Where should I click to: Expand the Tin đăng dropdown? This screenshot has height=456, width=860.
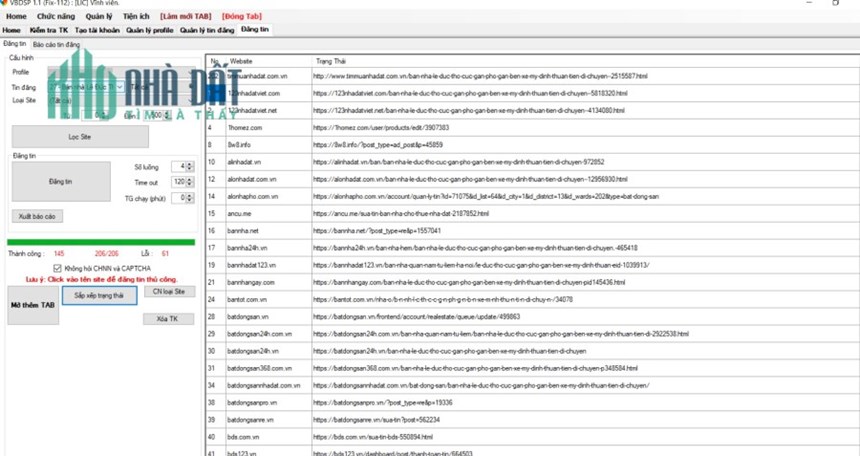(120, 87)
